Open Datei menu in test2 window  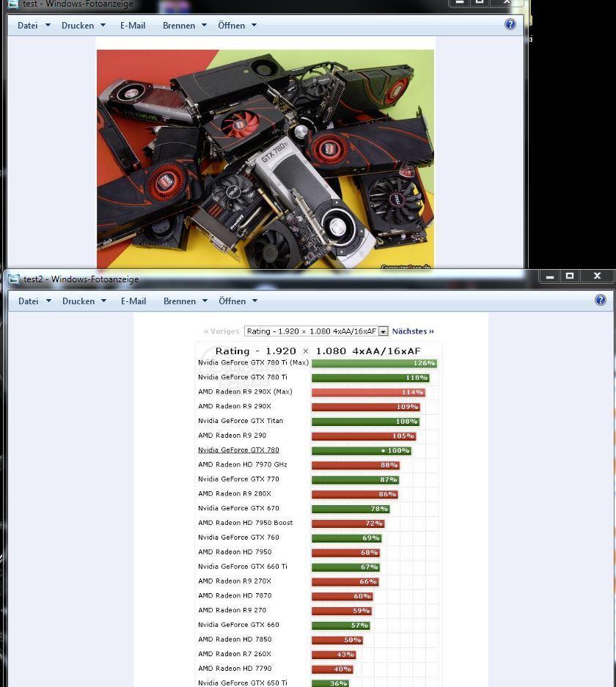tap(28, 301)
